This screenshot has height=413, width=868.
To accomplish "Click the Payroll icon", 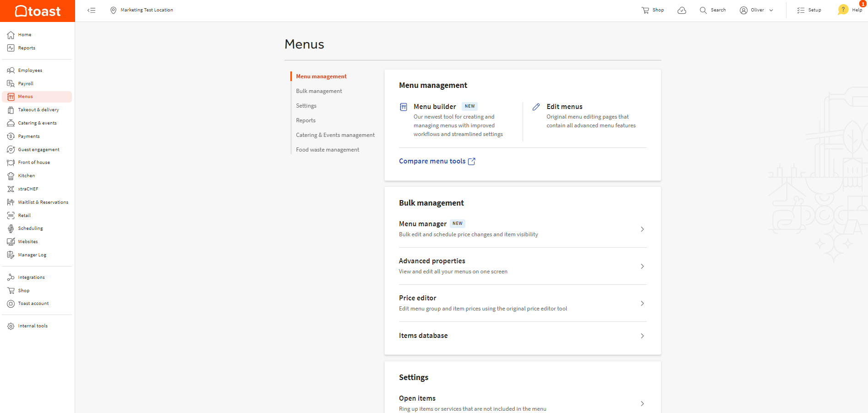I will coord(11,84).
